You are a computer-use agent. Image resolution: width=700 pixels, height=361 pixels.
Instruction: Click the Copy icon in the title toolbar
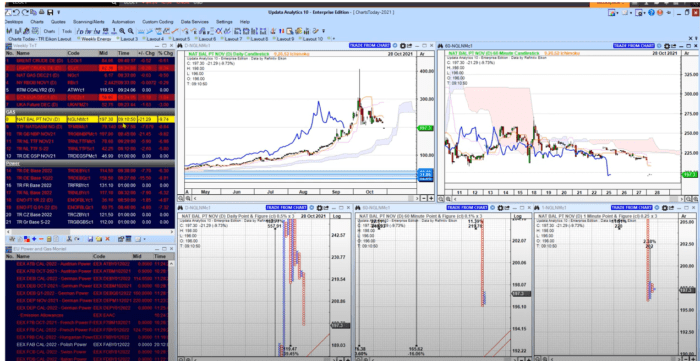coord(33,12)
